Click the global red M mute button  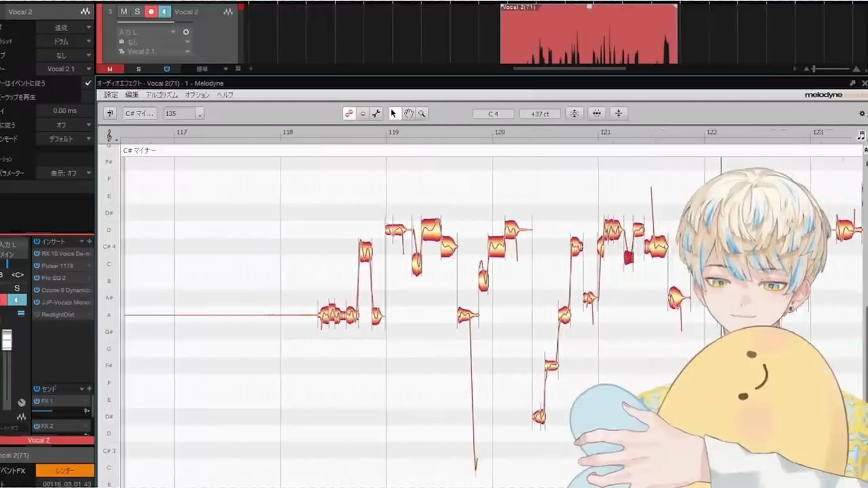click(110, 69)
